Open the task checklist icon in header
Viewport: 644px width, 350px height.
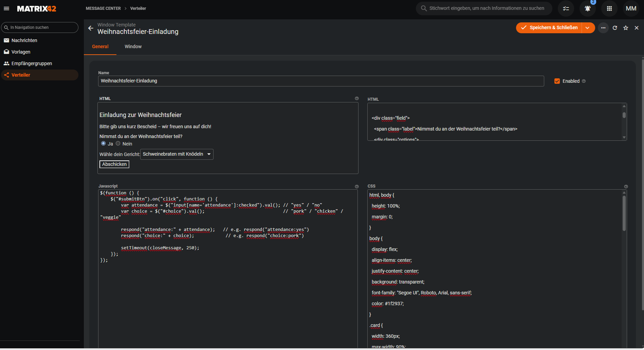(566, 8)
